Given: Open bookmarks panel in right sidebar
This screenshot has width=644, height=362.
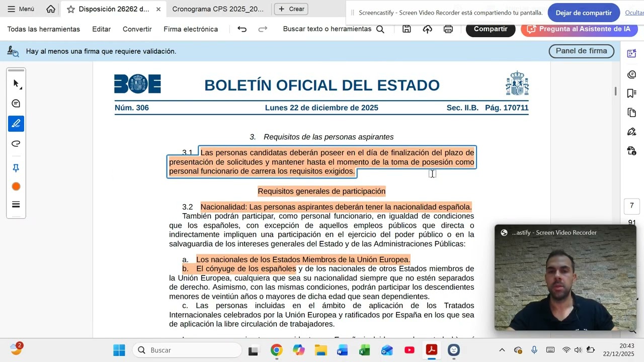Looking at the screenshot, I should point(632,94).
